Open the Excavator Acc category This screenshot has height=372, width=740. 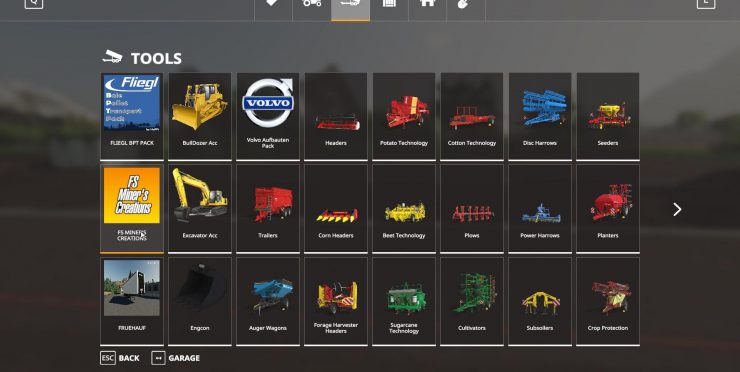[200, 208]
